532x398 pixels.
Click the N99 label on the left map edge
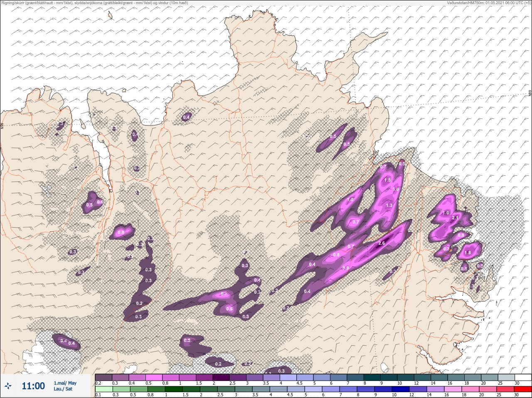click(2, 125)
